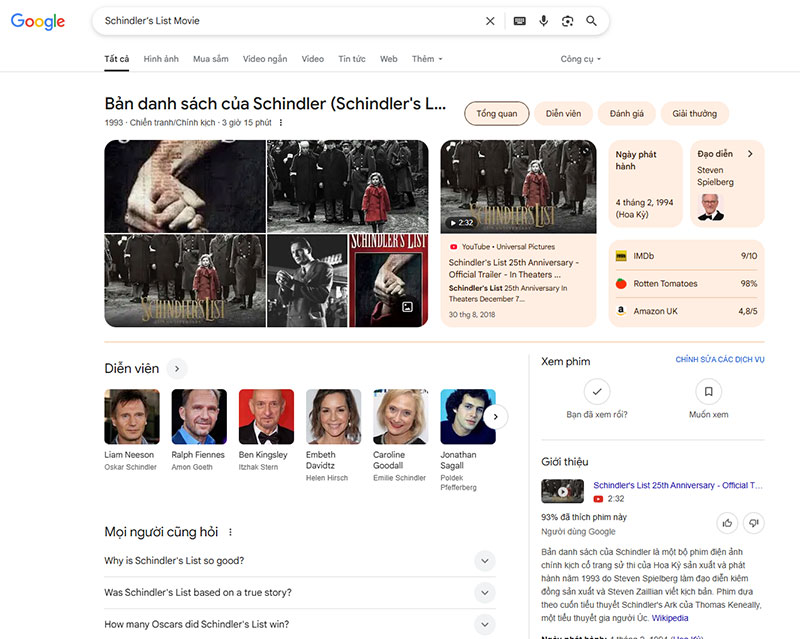The image size is (800, 639).
Task: Open Ralph Fiennes cast photo
Action: (x=199, y=416)
